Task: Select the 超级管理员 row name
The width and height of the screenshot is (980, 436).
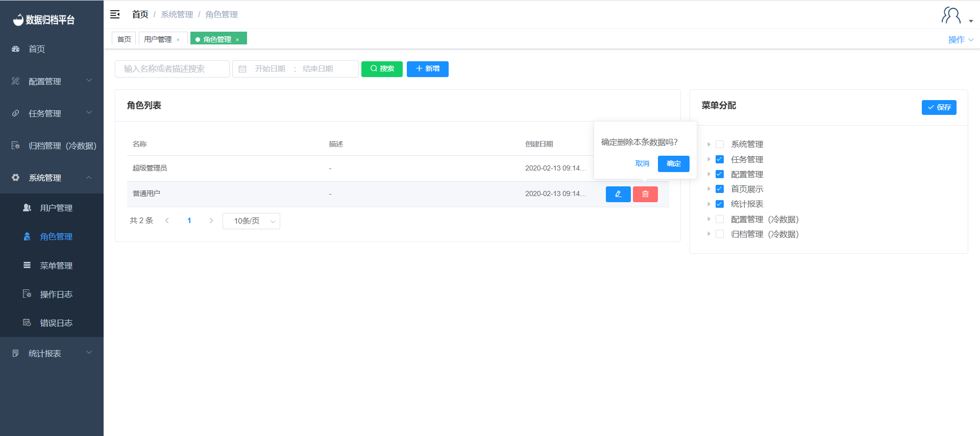Action: click(x=150, y=168)
